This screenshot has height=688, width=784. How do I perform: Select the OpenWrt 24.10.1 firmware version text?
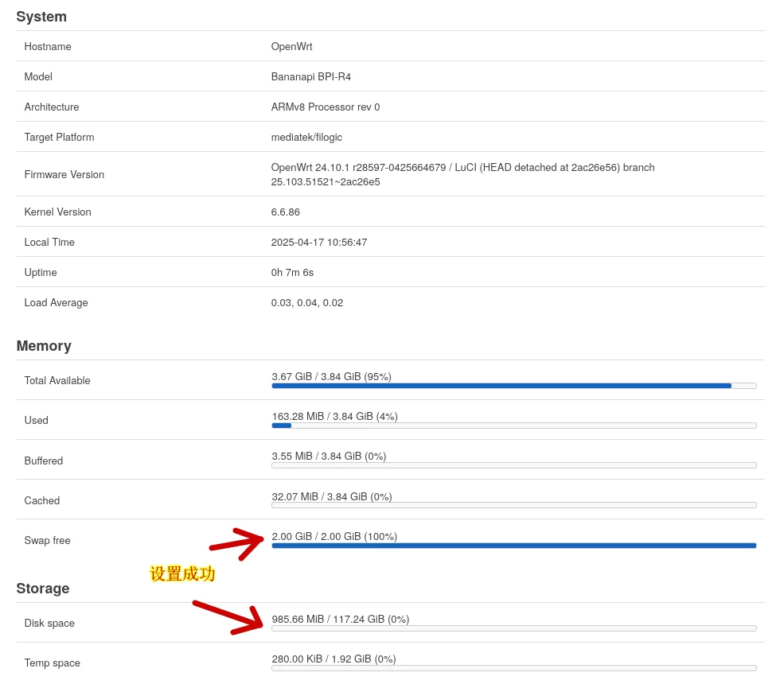pos(462,174)
